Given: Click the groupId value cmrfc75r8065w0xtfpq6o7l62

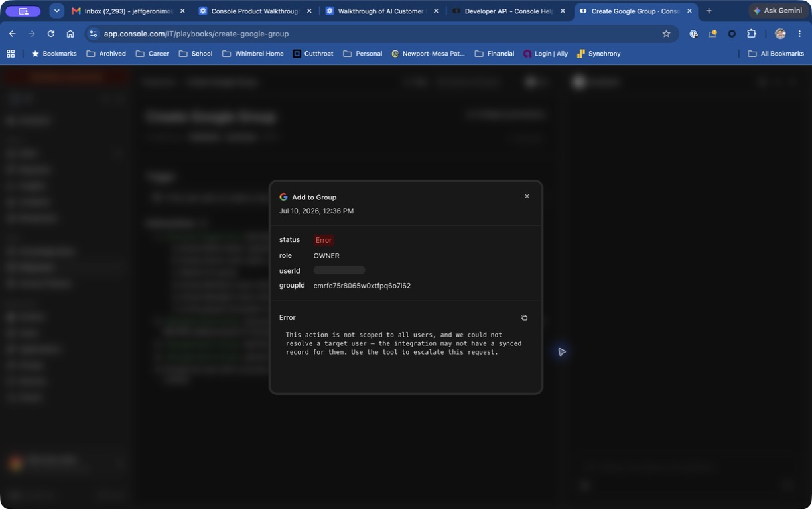Looking at the screenshot, I should point(362,286).
